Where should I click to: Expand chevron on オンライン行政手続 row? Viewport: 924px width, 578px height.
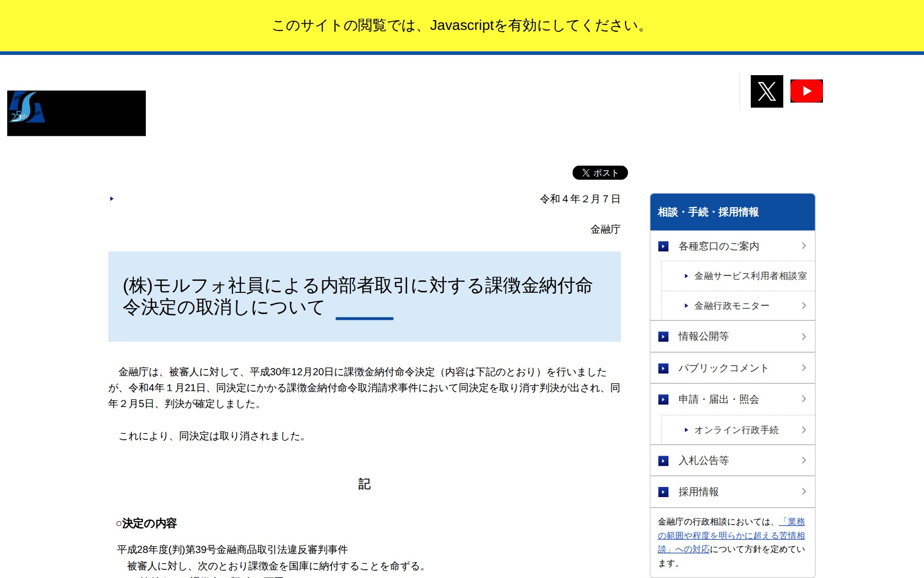tap(804, 430)
